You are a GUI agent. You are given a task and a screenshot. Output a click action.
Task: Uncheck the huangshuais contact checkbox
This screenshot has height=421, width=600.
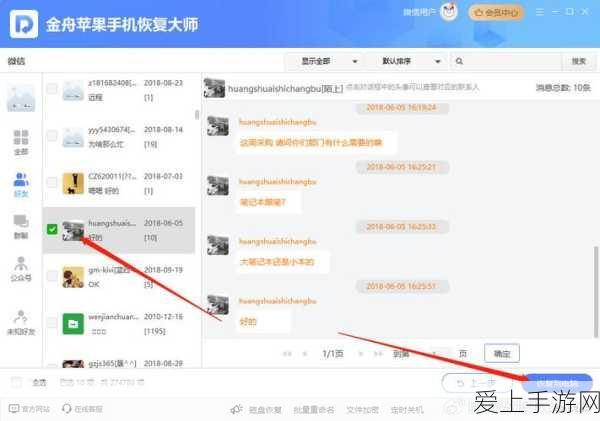[x=52, y=229]
